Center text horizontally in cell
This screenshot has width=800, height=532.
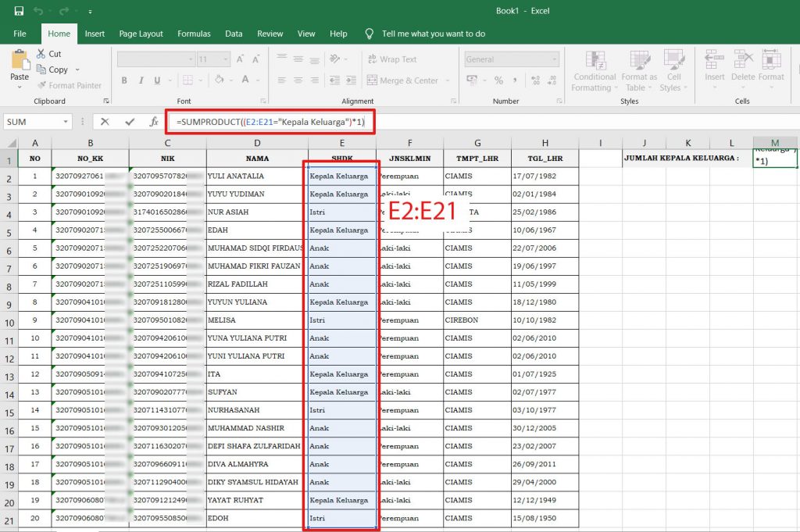tap(298, 80)
